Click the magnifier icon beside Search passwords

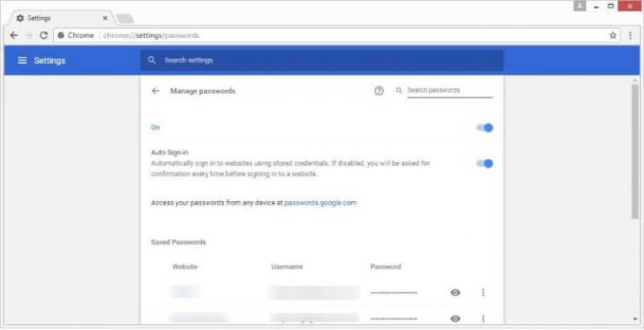pyautogui.click(x=399, y=90)
